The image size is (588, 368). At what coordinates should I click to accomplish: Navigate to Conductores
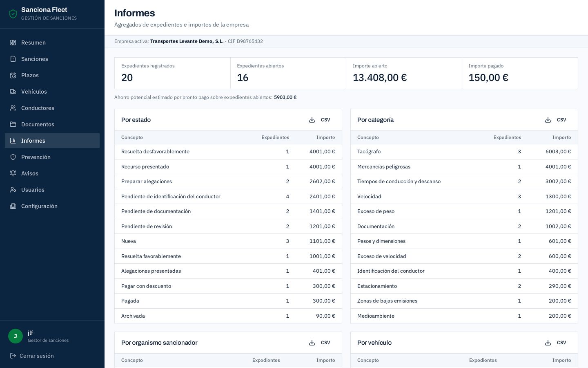pyautogui.click(x=52, y=108)
